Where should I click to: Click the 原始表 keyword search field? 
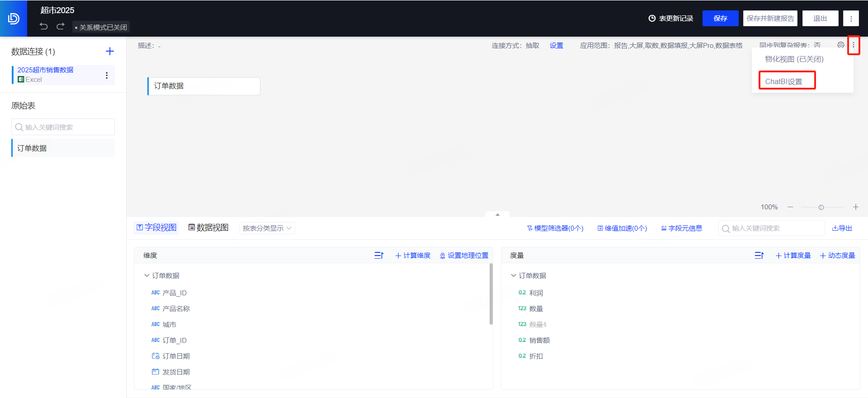63,127
